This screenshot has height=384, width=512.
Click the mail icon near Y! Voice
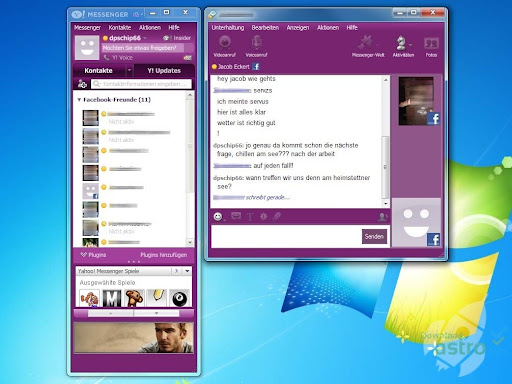[187, 58]
